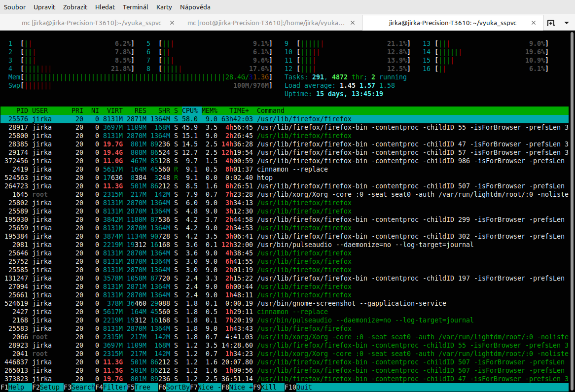Click the CPU% column header
Image resolution: width=575 pixels, height=392 pixels.
click(x=190, y=110)
